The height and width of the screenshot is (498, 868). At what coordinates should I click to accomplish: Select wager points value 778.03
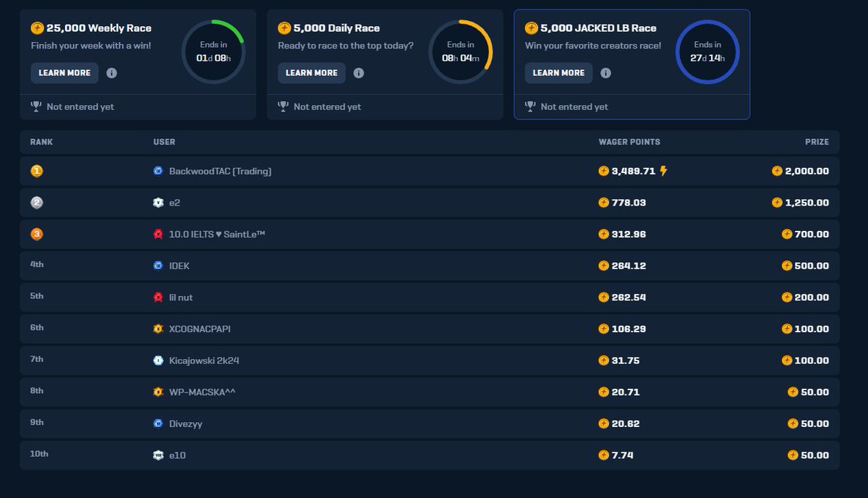point(629,203)
